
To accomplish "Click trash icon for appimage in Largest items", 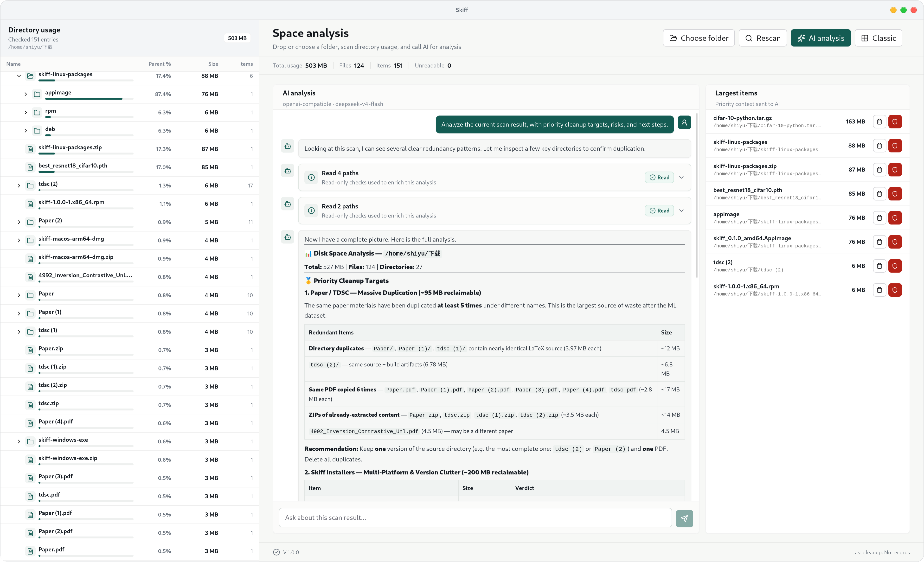I will (x=879, y=218).
